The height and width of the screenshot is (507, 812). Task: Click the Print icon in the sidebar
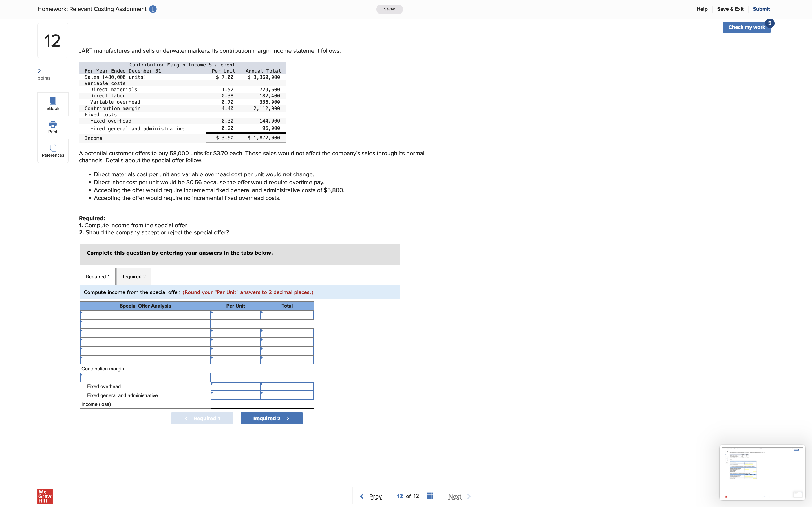[x=52, y=127]
